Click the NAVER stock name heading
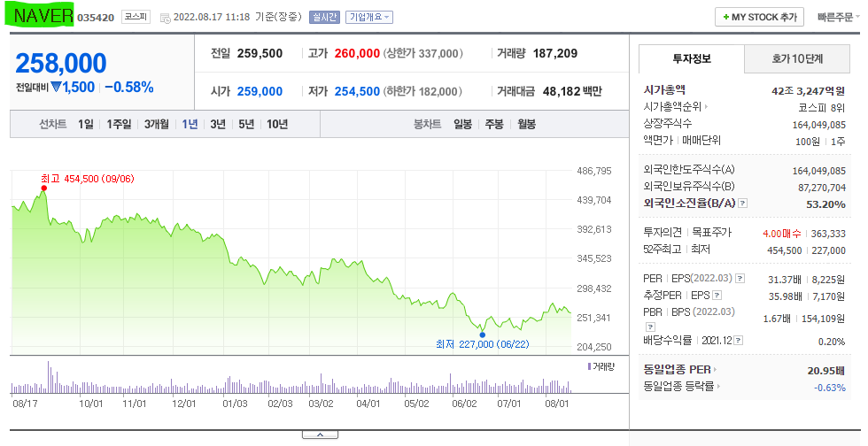The height and width of the screenshot is (446, 868). (x=43, y=16)
